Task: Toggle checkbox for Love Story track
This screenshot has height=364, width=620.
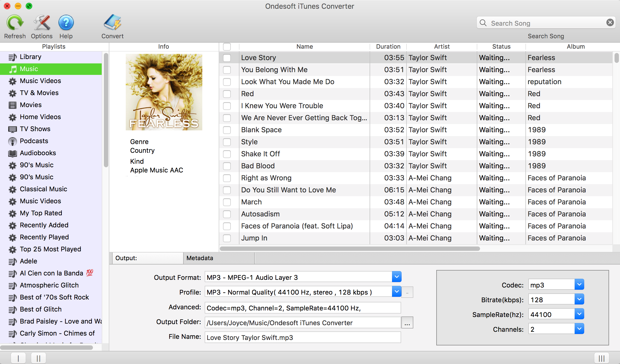Action: (x=227, y=58)
